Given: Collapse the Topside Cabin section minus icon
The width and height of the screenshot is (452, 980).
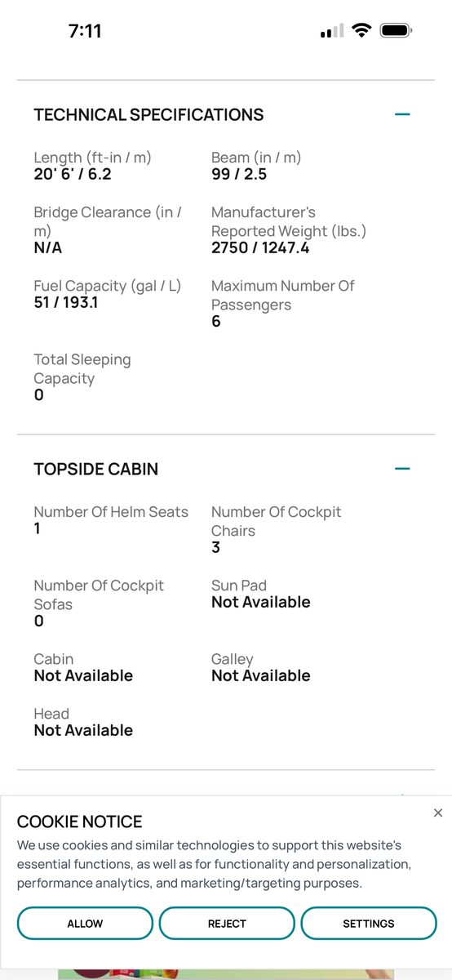Looking at the screenshot, I should 401,469.
